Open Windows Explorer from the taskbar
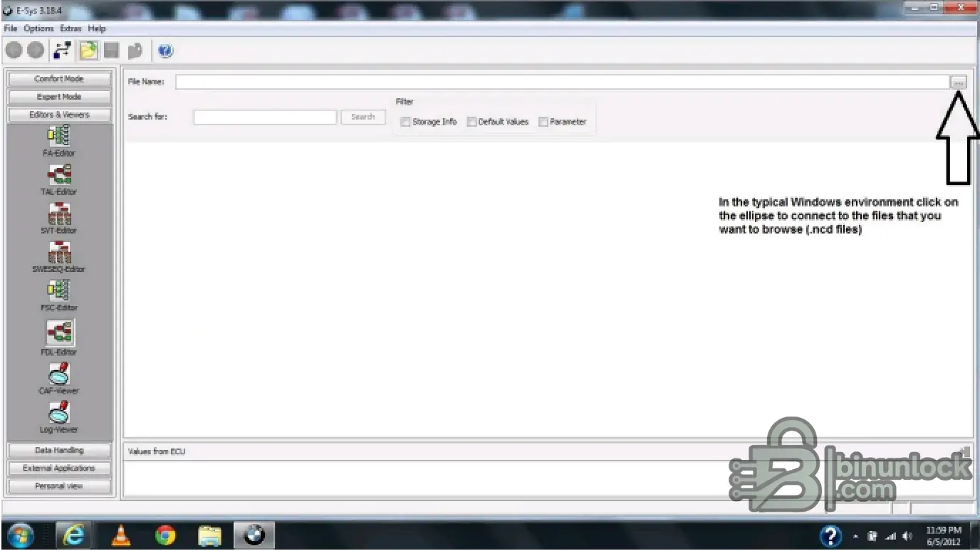Viewport: 980px width, 551px height. [x=209, y=535]
